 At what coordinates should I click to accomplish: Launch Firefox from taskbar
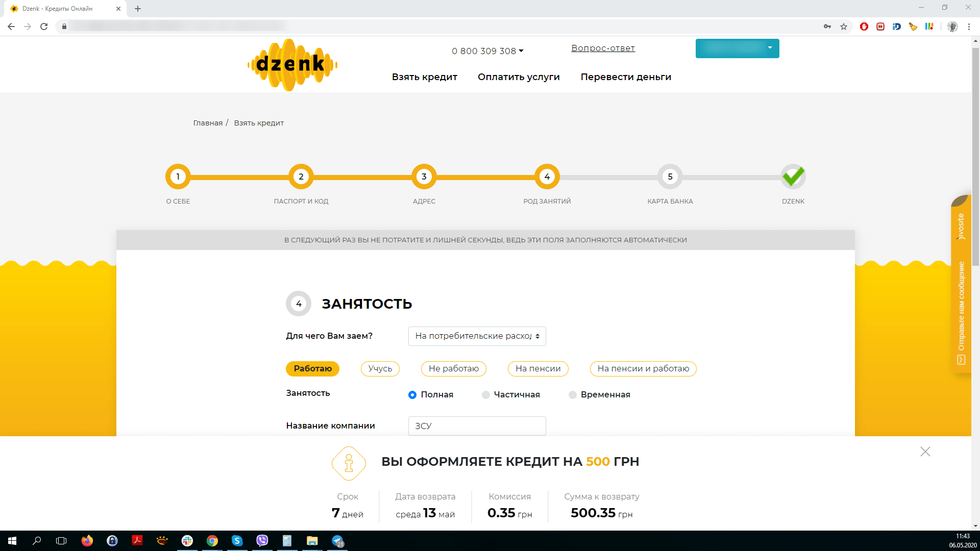tap(87, 541)
